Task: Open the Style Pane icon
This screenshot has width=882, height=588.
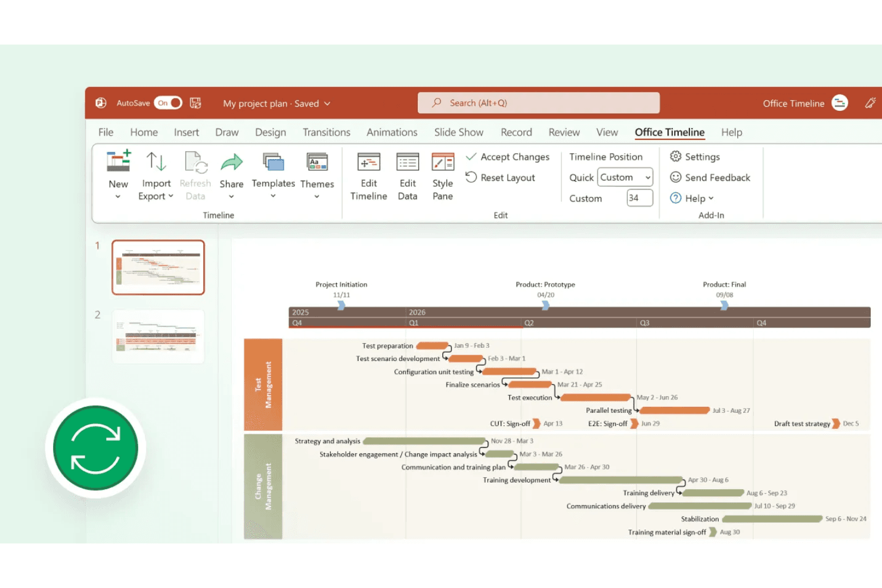Action: [443, 162]
